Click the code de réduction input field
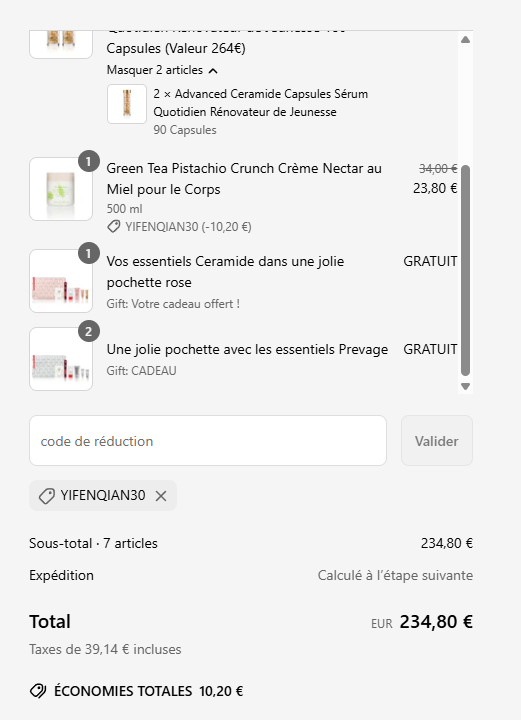Viewport: 521px width, 720px height. (x=208, y=441)
